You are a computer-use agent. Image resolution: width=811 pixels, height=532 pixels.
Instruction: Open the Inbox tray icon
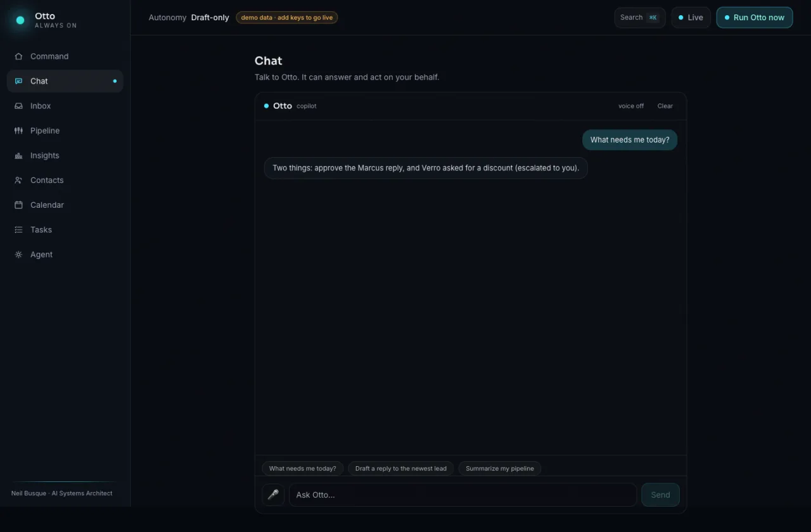click(x=18, y=106)
